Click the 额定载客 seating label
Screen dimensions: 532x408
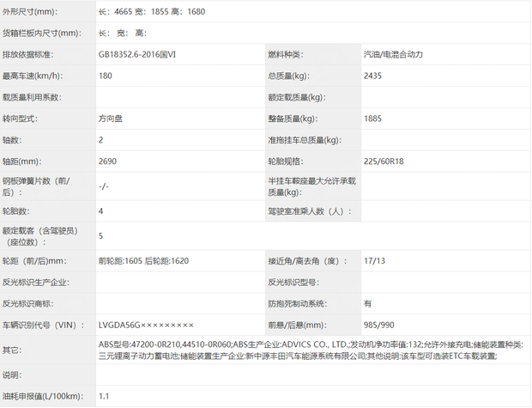click(40, 236)
